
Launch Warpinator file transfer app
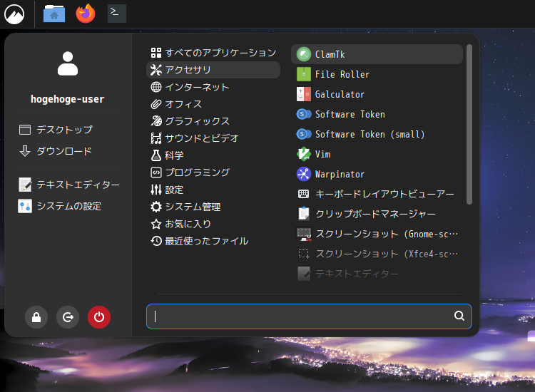[x=377, y=174]
